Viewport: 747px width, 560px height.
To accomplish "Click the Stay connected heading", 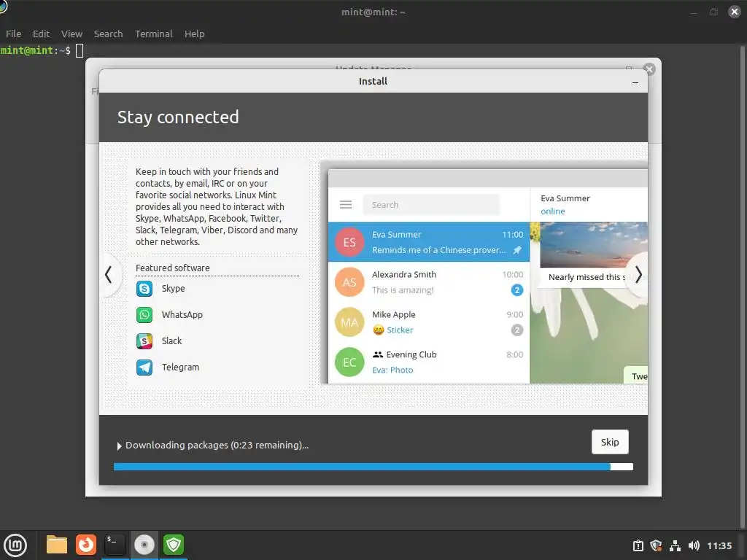I will (178, 117).
